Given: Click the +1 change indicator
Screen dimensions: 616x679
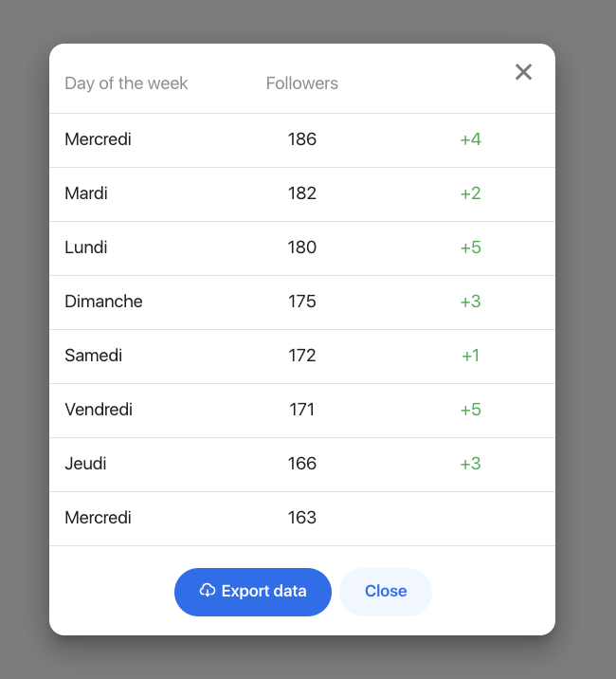Looking at the screenshot, I should 471,356.
